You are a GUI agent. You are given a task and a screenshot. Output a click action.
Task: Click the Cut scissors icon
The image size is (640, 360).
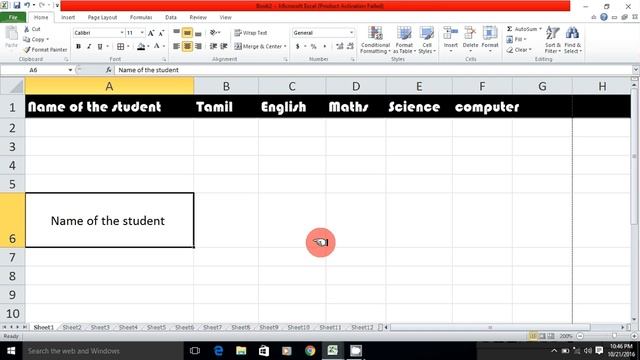(27, 29)
